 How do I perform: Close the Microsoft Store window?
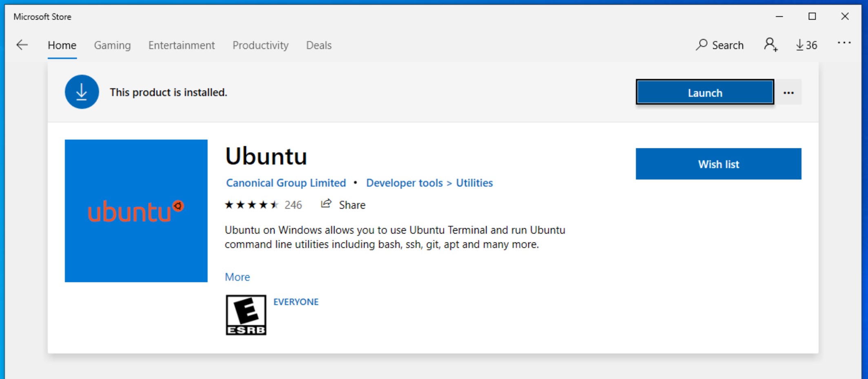click(x=845, y=16)
